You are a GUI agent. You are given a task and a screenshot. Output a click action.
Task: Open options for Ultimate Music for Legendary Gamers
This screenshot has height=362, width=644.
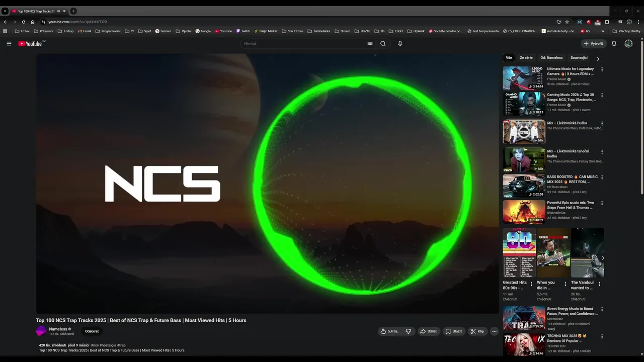coord(602,69)
